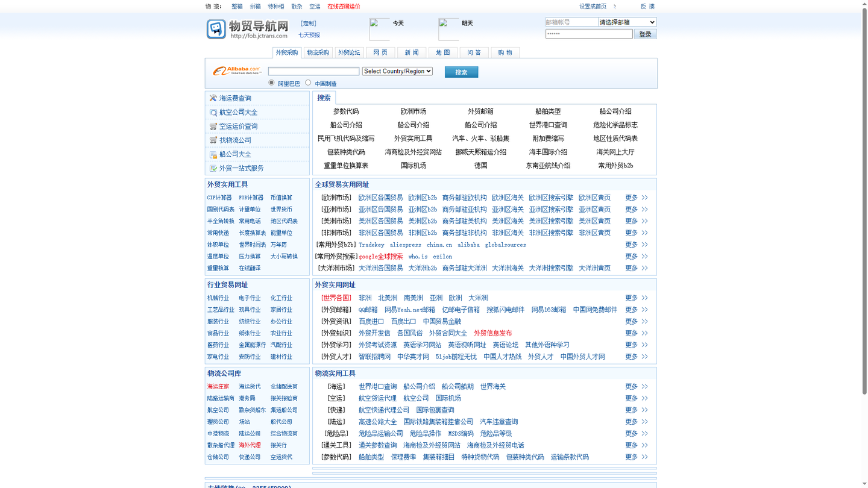This screenshot has width=868, height=488.
Task: Select the 中国制造 radio button
Action: pos(308,83)
